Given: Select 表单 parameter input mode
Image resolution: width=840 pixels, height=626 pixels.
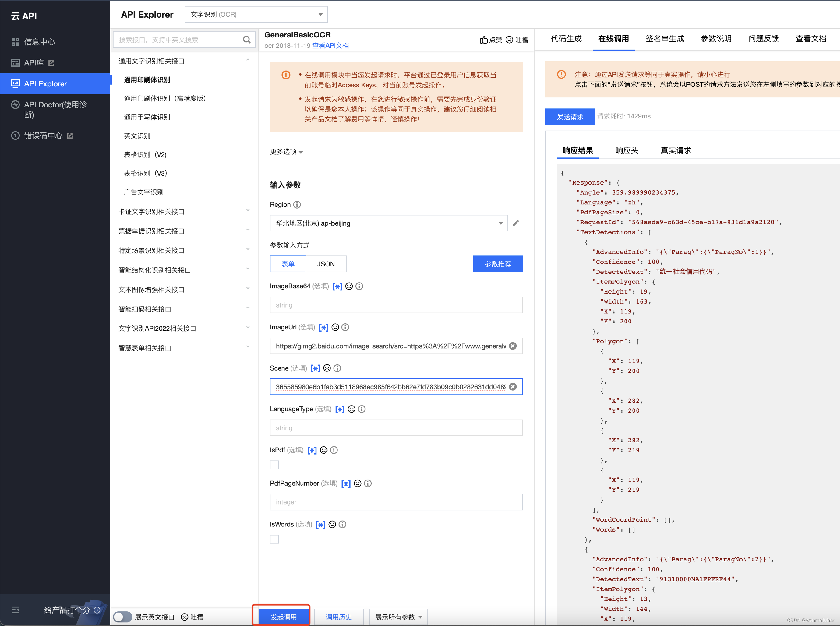Looking at the screenshot, I should pos(288,264).
